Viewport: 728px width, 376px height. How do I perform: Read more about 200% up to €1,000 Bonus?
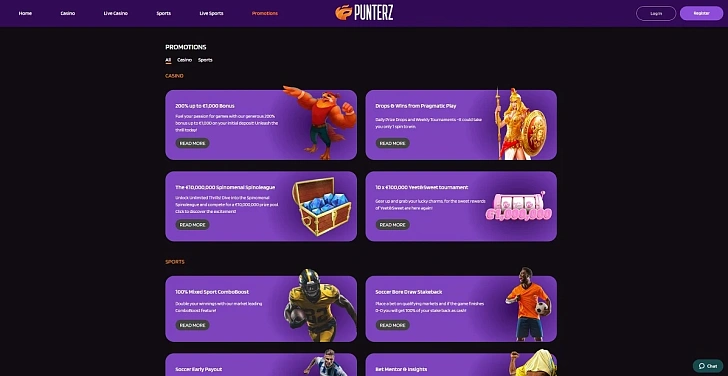192,143
